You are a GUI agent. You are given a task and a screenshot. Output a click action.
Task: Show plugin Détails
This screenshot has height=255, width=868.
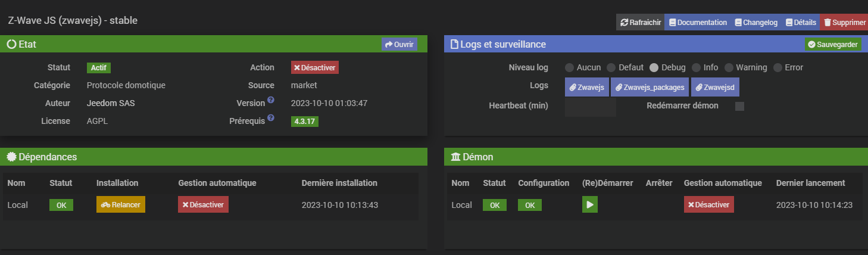(x=800, y=23)
